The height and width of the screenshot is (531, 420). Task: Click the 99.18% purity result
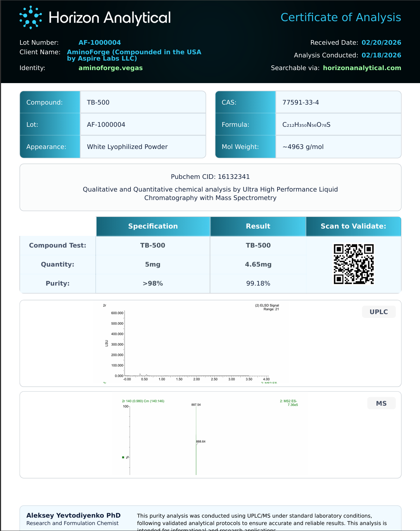(258, 283)
